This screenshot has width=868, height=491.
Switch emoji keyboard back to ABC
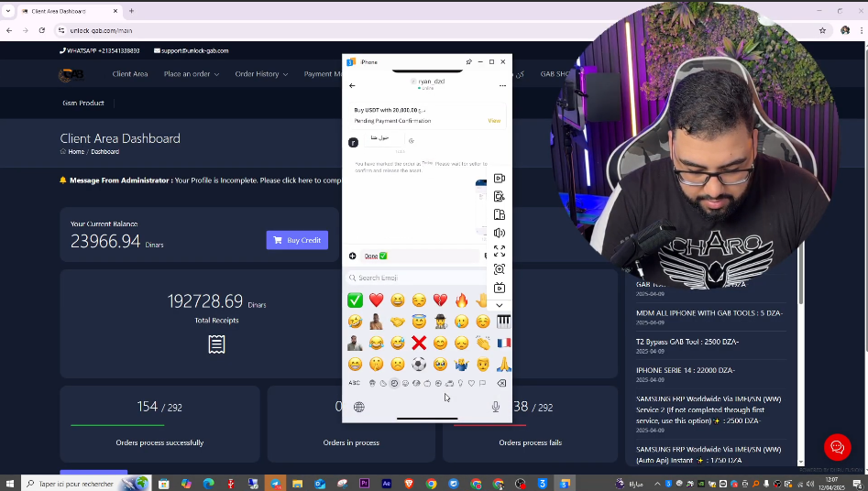point(355,383)
